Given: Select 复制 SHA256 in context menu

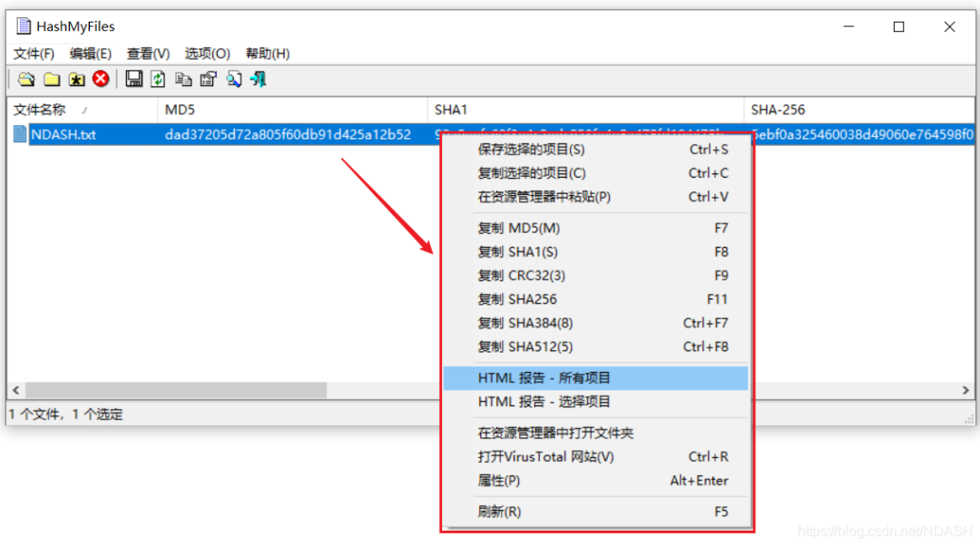Looking at the screenshot, I should pos(595,299).
